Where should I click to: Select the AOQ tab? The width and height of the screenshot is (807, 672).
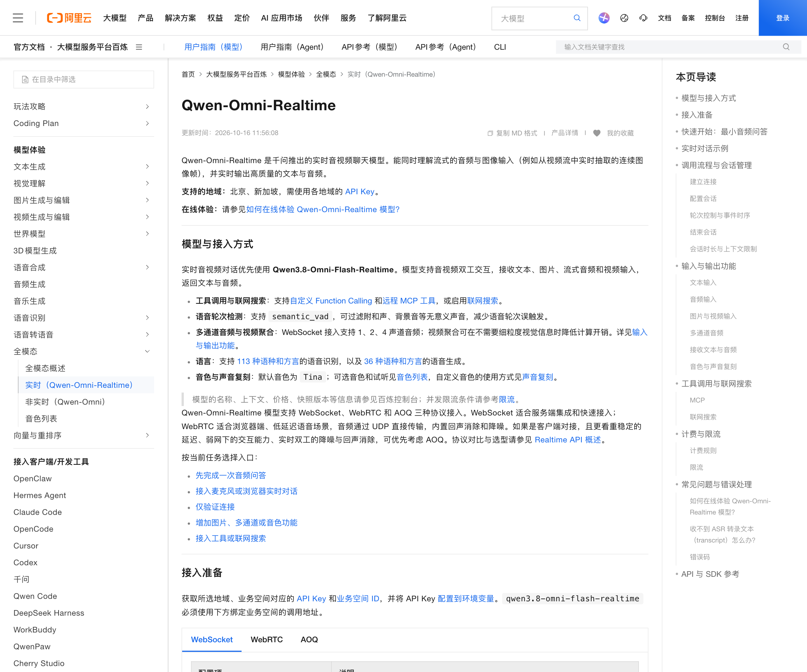click(x=309, y=639)
